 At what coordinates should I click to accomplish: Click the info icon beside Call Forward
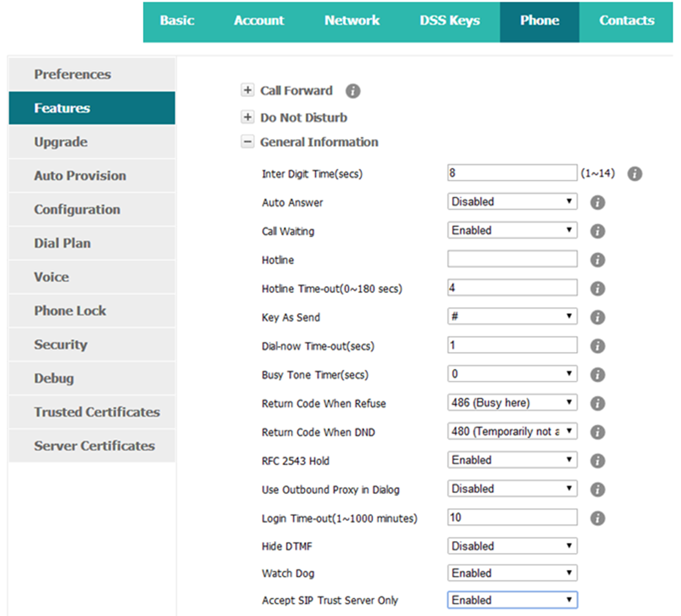point(352,91)
